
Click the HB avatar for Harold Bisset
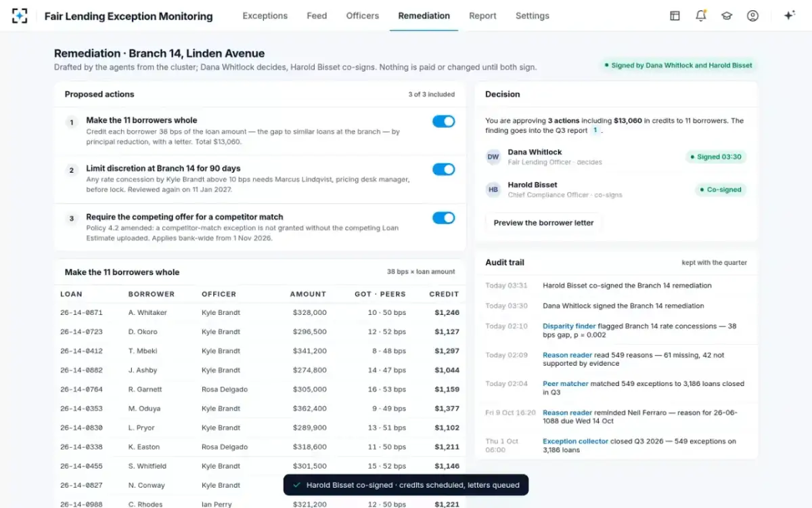click(x=493, y=190)
